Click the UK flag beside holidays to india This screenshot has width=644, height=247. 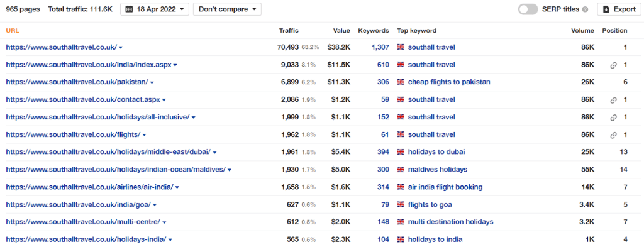(401, 239)
